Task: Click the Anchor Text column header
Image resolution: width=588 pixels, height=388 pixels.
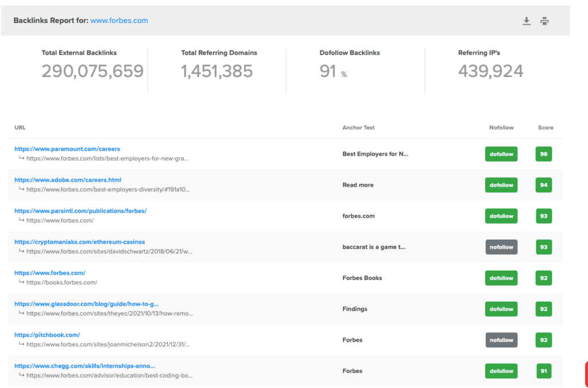Action: click(358, 128)
